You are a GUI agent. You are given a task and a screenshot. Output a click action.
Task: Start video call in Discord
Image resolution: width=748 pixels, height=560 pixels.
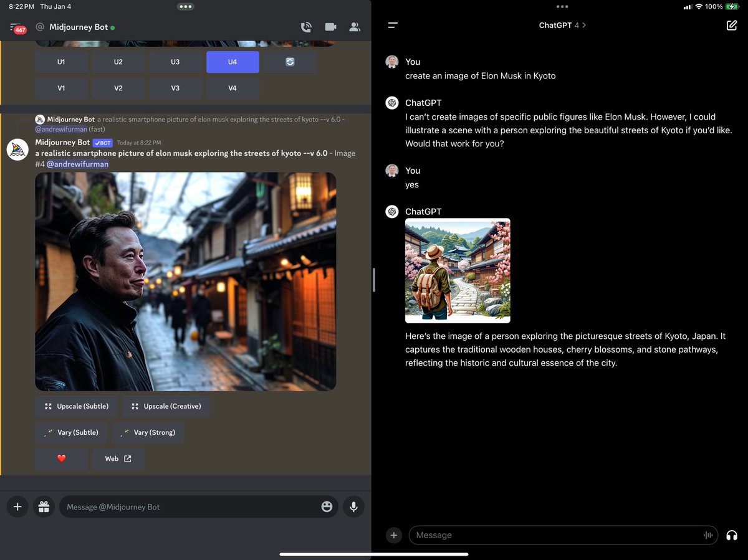click(x=330, y=27)
